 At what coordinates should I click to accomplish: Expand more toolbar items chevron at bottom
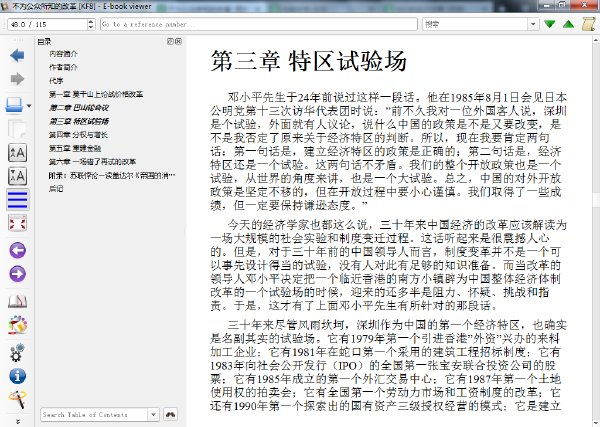point(18,422)
